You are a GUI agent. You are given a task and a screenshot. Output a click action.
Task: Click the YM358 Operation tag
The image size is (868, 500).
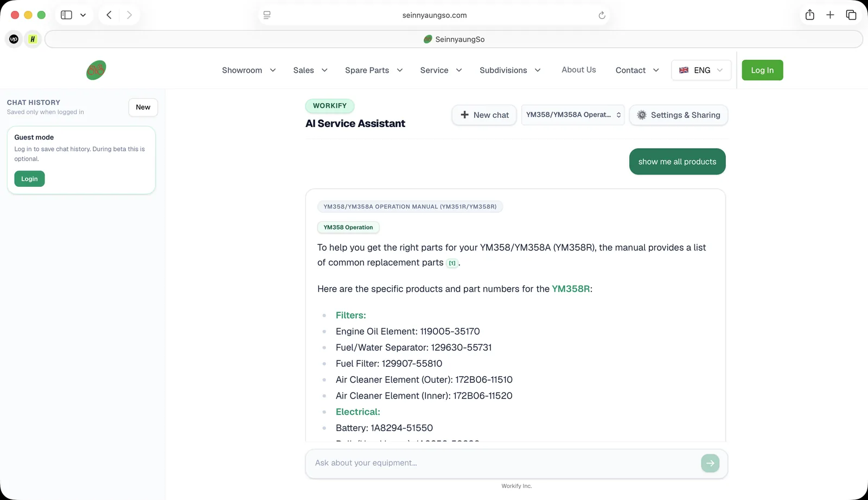point(348,227)
